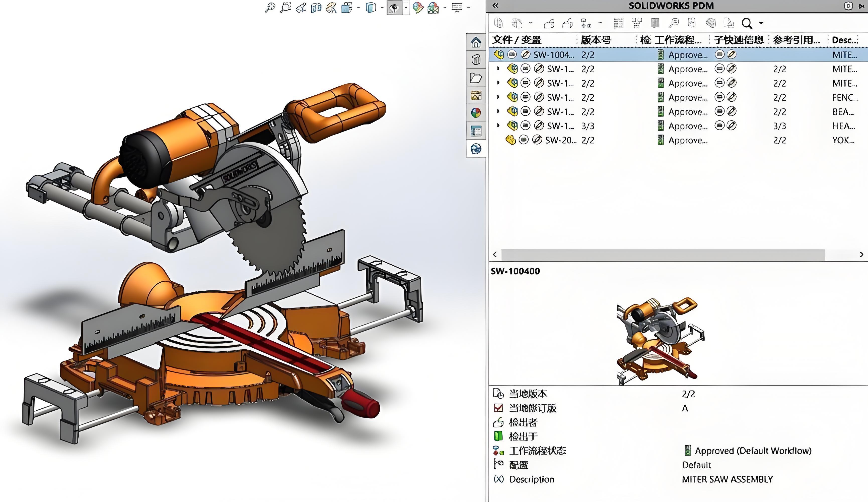
Task: Select the SW-20 file row
Action: (560, 140)
